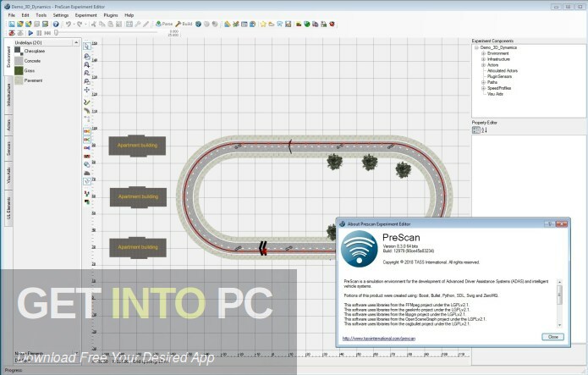Switch to the UL Elements side tab
Image resolution: width=588 pixels, height=375 pixels.
(x=8, y=208)
